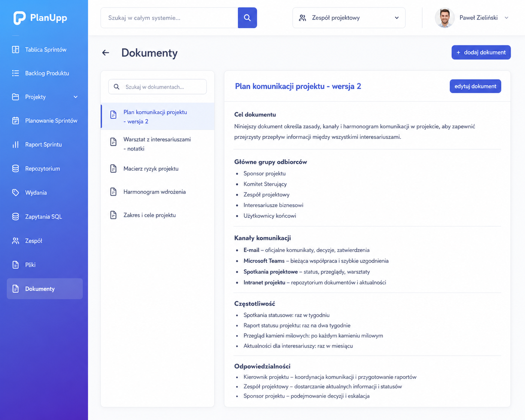Click document title Plan komunikacji projektu - wersja 2
The height and width of the screenshot is (420, 525).
[x=298, y=86]
